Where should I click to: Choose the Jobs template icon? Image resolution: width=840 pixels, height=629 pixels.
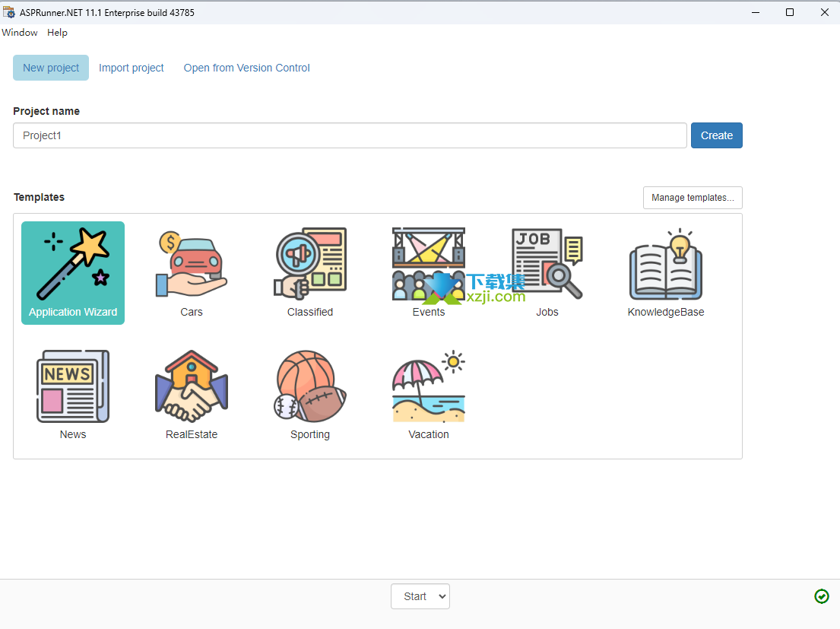pos(547,265)
